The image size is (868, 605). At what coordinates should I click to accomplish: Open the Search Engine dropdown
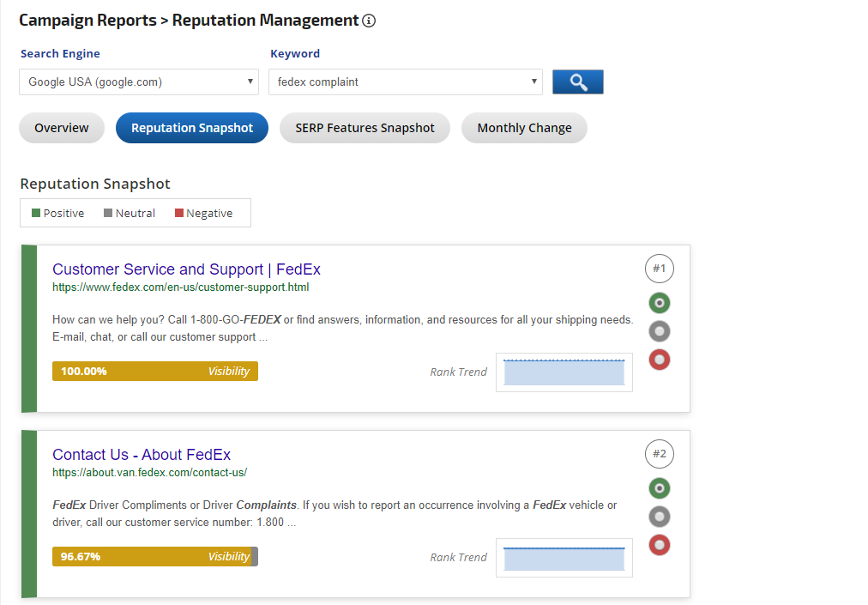coord(138,82)
